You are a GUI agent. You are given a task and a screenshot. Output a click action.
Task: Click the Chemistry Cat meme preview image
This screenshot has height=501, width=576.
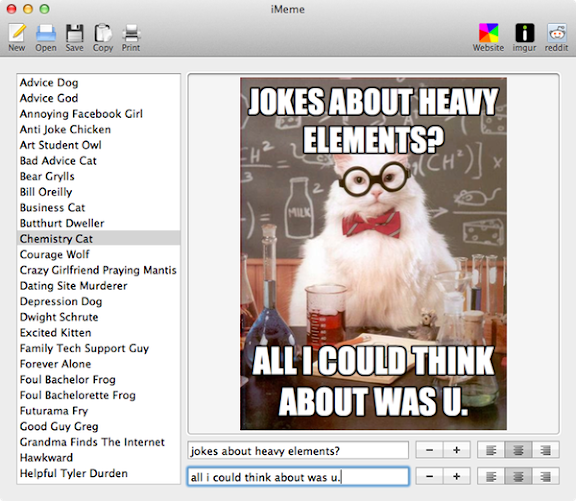click(373, 253)
